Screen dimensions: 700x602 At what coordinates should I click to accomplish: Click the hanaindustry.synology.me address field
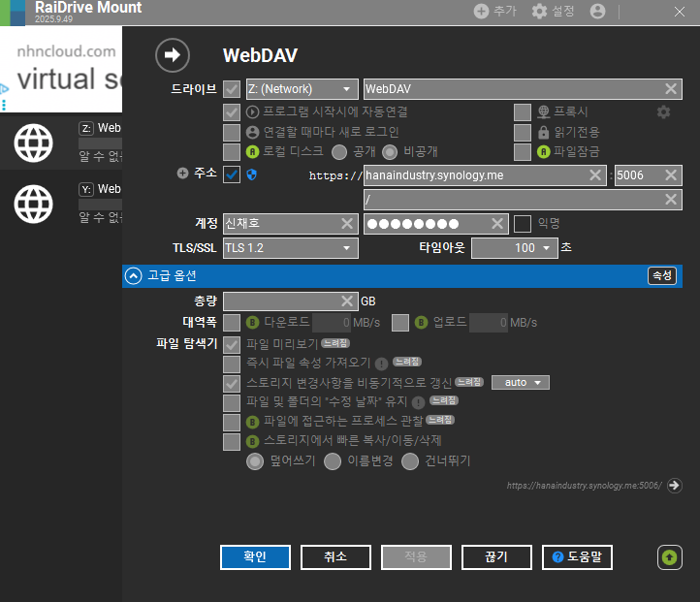tap(475, 175)
